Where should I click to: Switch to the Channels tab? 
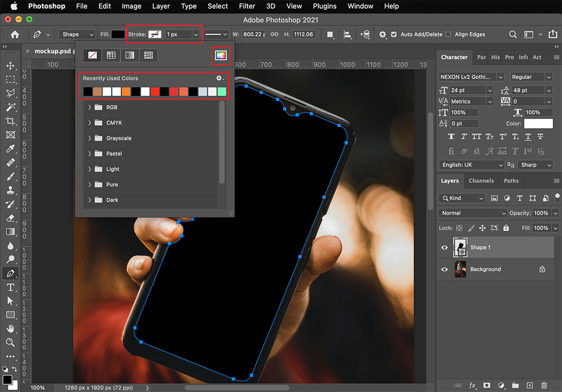(x=481, y=181)
